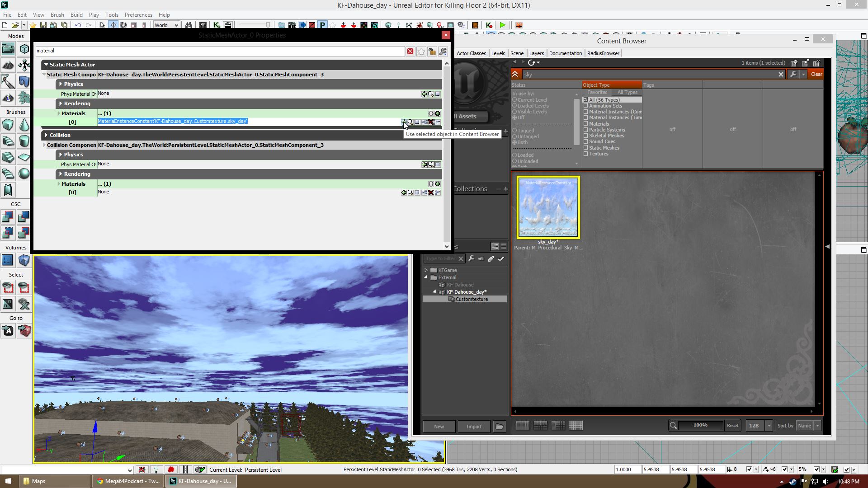Click the sphere brush builder
The width and height of the screenshot is (868, 488).
click(x=24, y=174)
